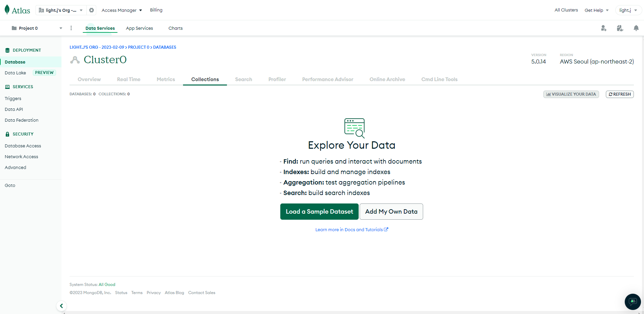
Task: Click the DATABASES breadcrumb
Action: (x=165, y=47)
